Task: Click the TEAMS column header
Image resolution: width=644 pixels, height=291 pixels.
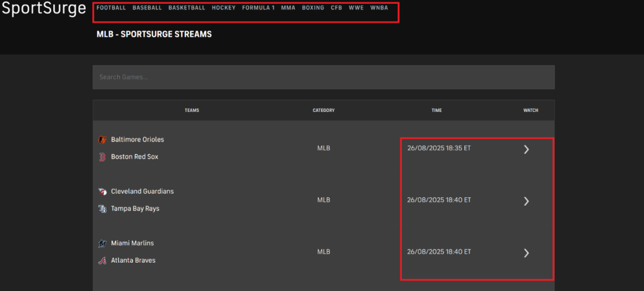Action: [x=192, y=110]
